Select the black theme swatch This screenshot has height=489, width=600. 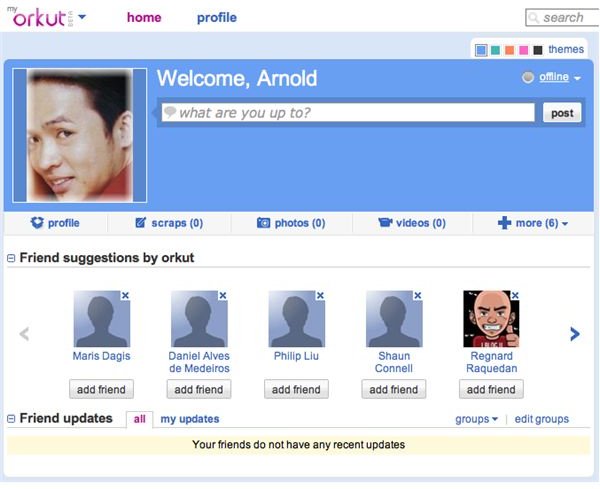pos(538,50)
